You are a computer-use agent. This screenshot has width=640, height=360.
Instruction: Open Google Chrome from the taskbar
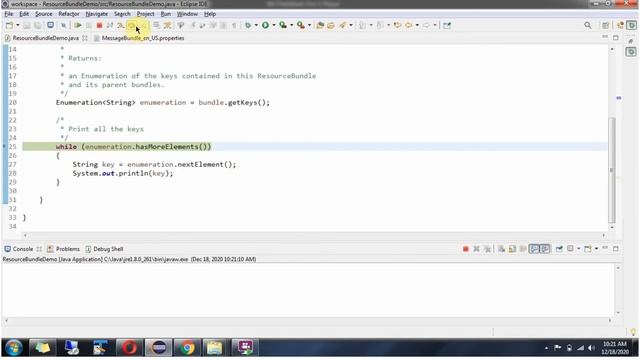point(187,348)
